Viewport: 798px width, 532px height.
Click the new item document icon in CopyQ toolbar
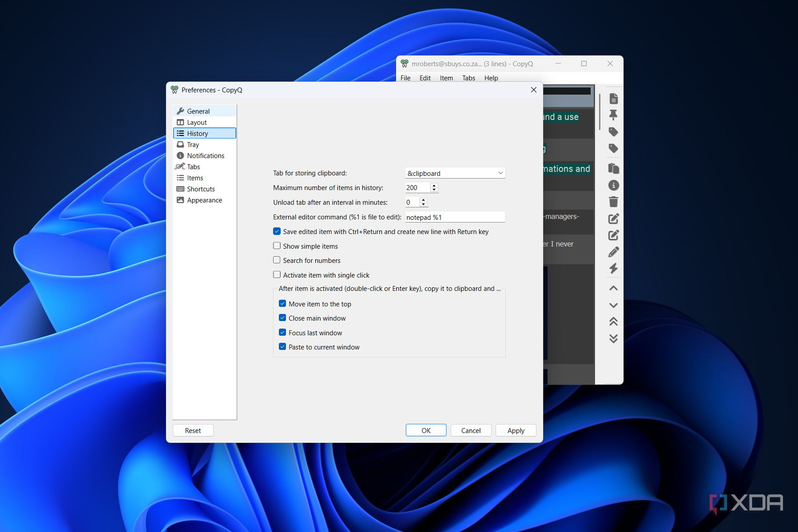pos(613,99)
